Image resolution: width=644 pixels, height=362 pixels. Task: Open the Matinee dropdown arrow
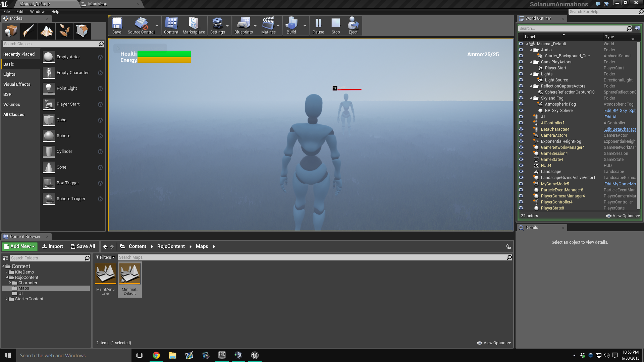pyautogui.click(x=278, y=26)
